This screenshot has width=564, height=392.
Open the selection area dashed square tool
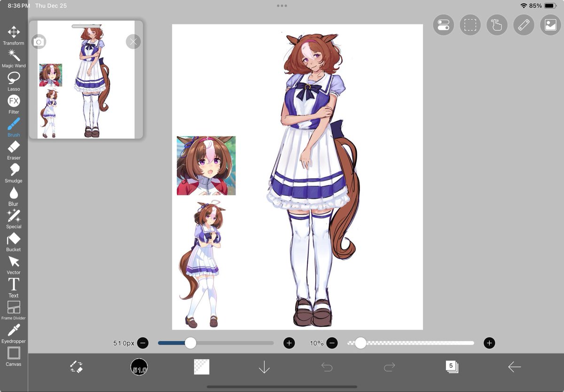click(470, 25)
